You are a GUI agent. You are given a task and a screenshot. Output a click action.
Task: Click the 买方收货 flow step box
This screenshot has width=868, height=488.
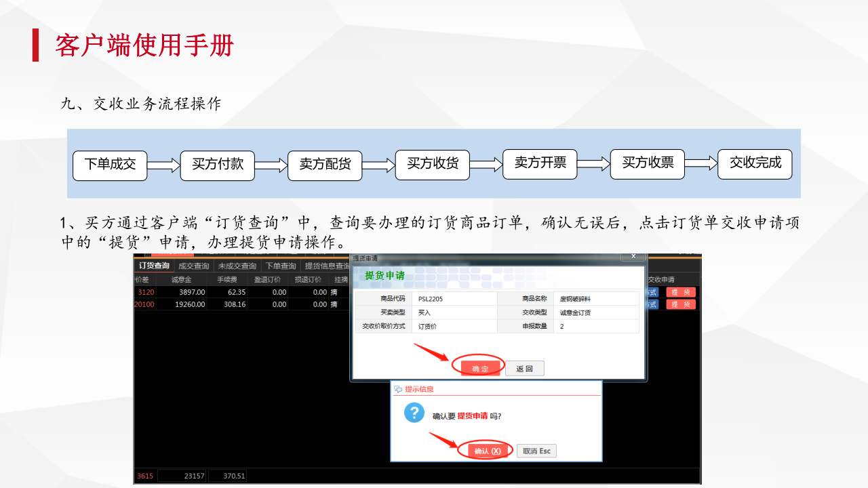433,165
